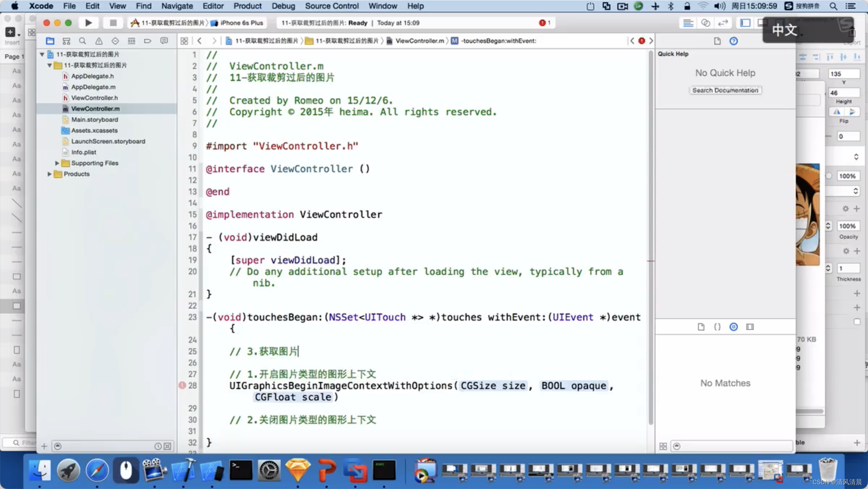
Task: Open the Product menu
Action: coord(247,6)
